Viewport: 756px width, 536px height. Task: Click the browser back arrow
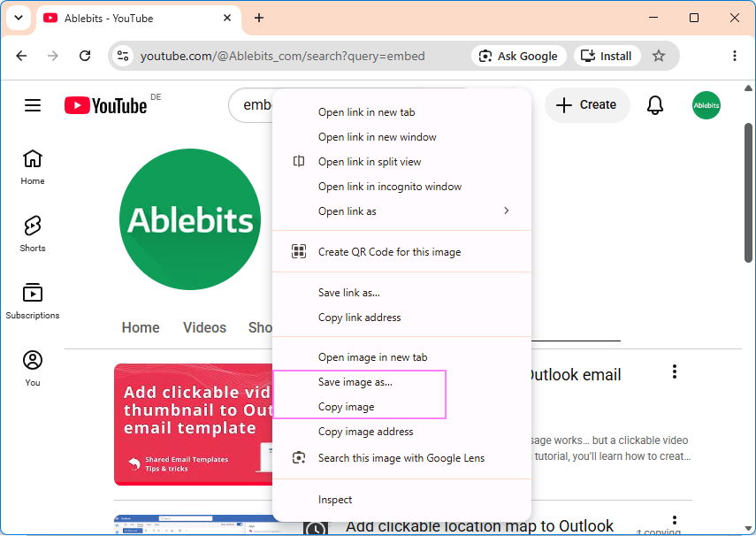(21, 56)
